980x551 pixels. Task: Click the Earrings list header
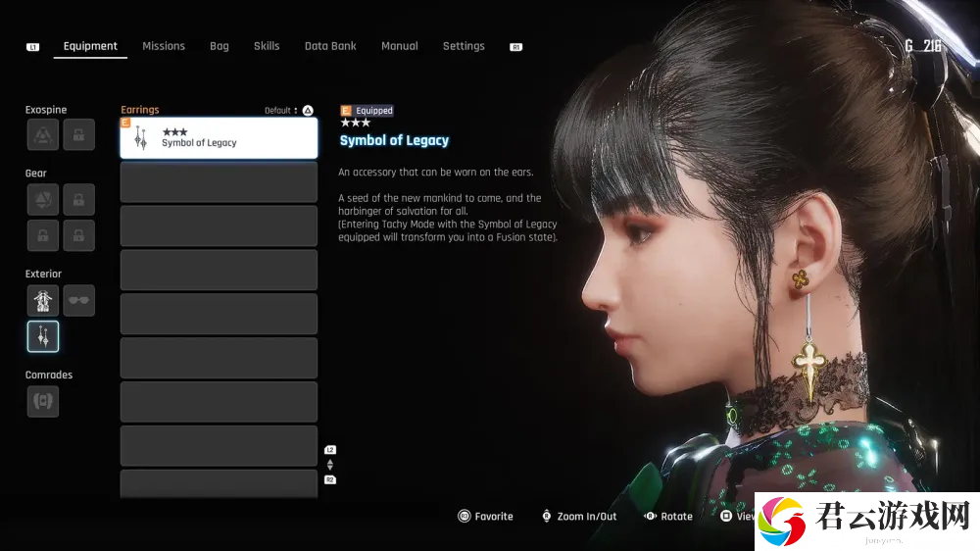pyautogui.click(x=139, y=110)
